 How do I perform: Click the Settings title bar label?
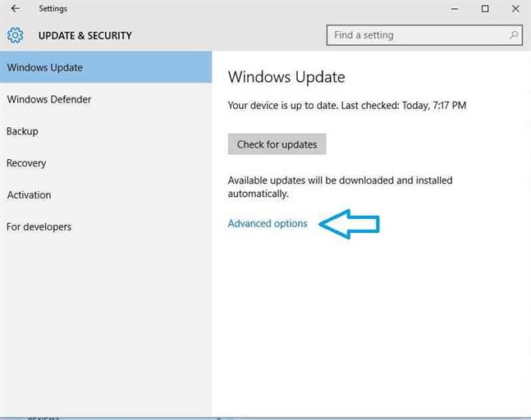(53, 9)
